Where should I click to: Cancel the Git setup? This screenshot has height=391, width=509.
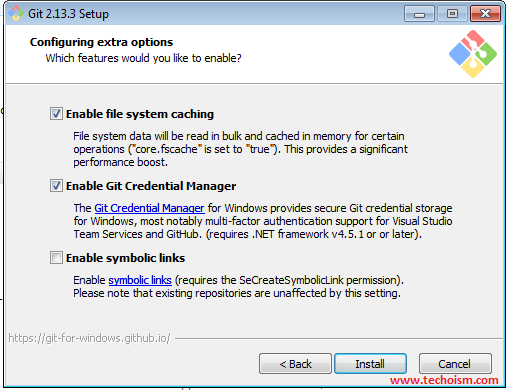[455, 364]
